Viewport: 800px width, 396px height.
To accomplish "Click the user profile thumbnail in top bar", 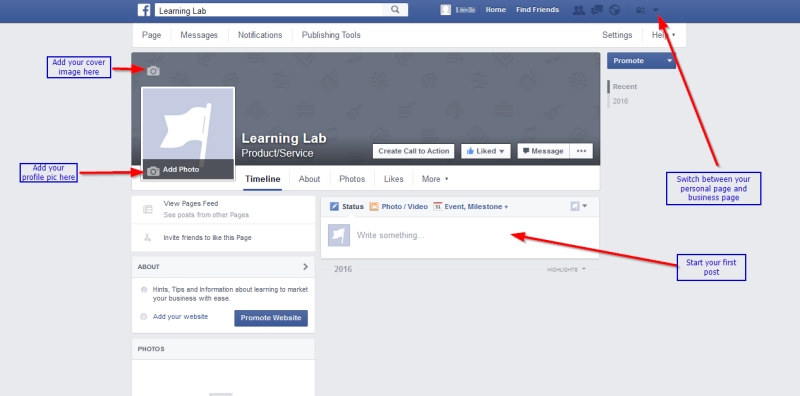I will pos(445,10).
